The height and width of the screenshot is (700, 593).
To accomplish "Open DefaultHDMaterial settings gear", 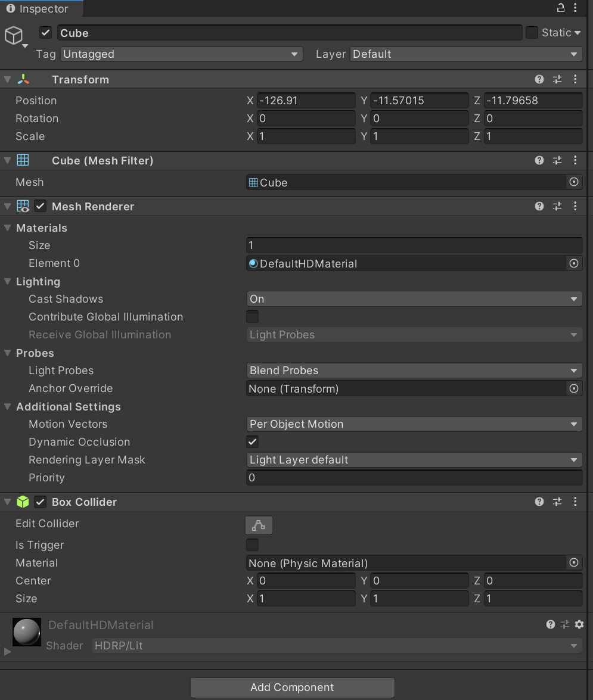I will [x=579, y=624].
